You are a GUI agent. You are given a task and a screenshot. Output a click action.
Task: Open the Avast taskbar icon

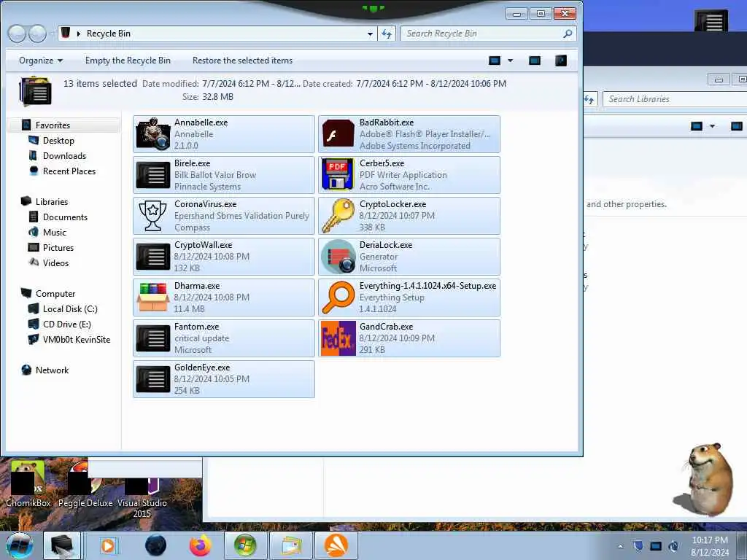336,545
